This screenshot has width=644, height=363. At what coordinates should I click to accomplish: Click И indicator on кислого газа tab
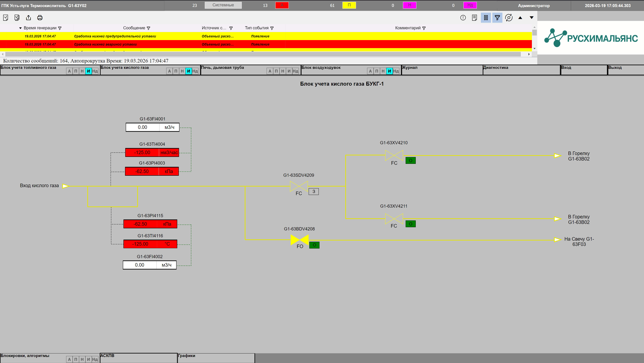189,71
